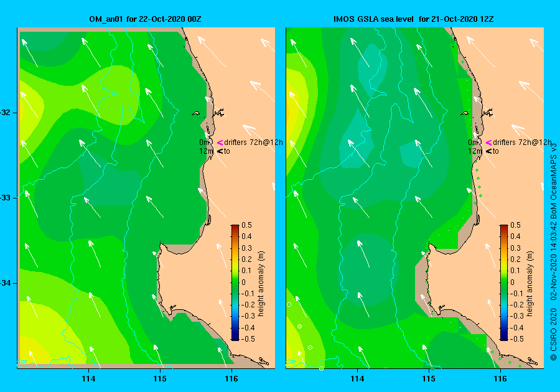Click 'drifters 72h@12h' label in IMOS GSLA panel
This screenshot has width=560, height=392.
(522, 142)
